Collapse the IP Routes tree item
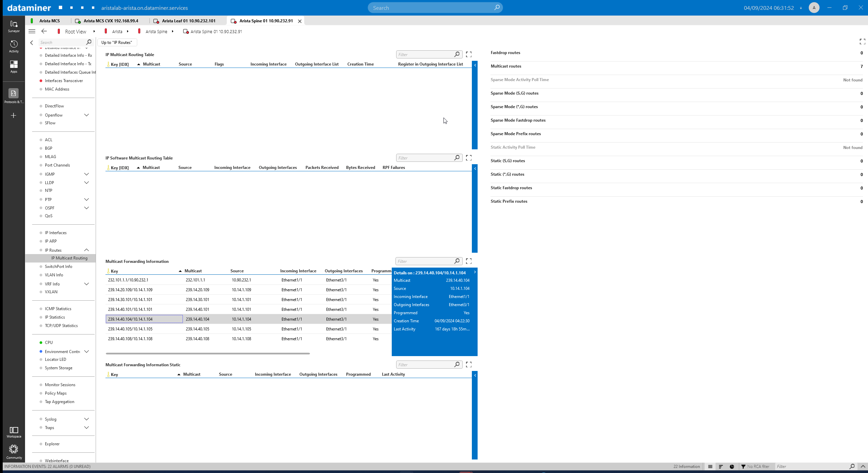Screen dimensions: 868x473 (x=87, y=250)
